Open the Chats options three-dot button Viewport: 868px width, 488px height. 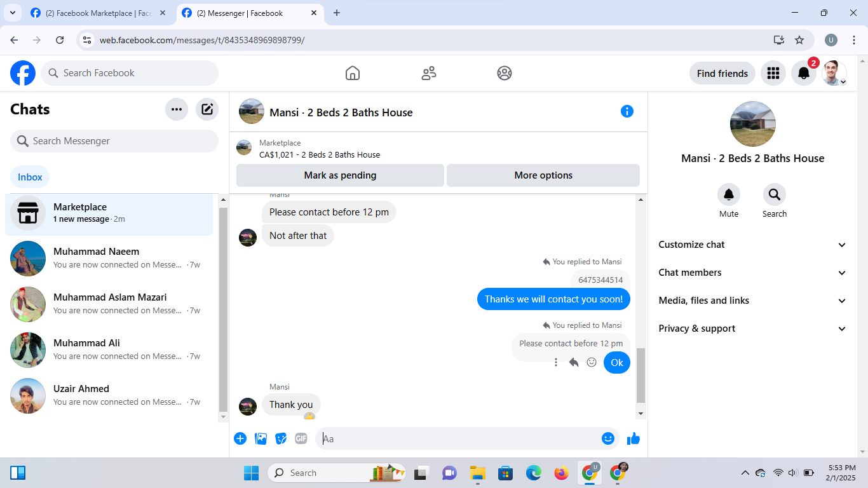[177, 109]
